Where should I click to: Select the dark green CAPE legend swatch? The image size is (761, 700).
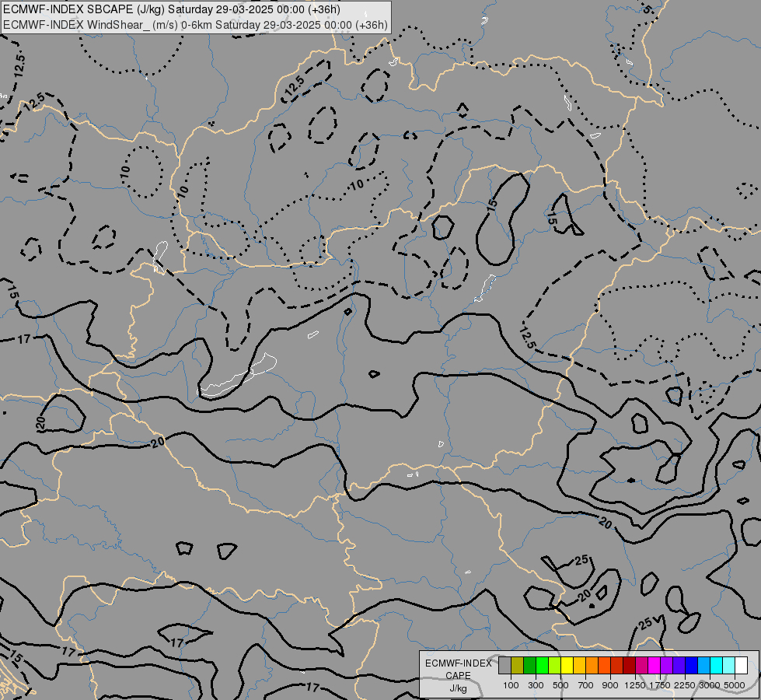530,665
